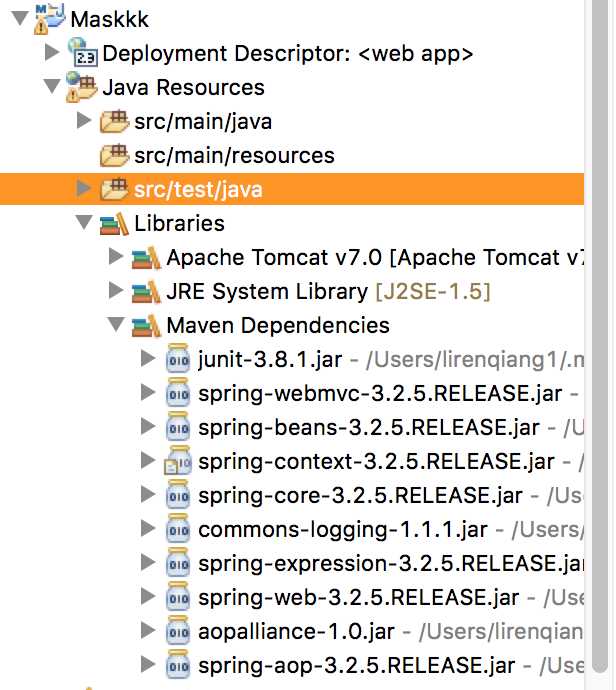Expand the JRE System Library node
The height and width of the screenshot is (690, 616).
coord(116,290)
